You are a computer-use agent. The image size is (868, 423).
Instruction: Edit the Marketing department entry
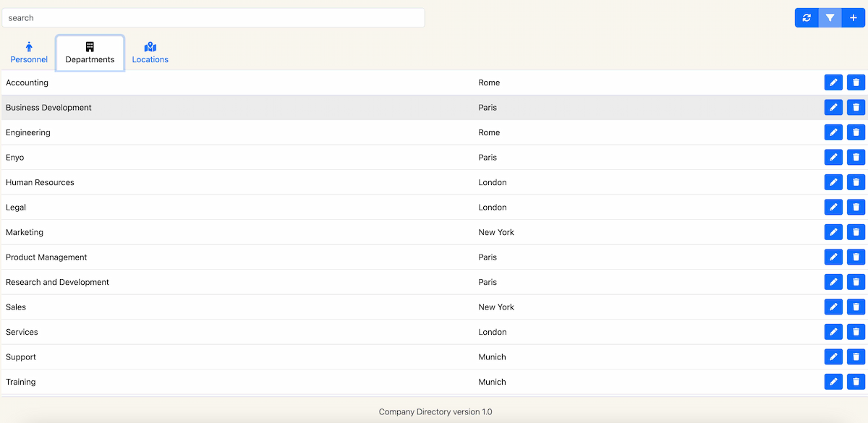coord(833,232)
